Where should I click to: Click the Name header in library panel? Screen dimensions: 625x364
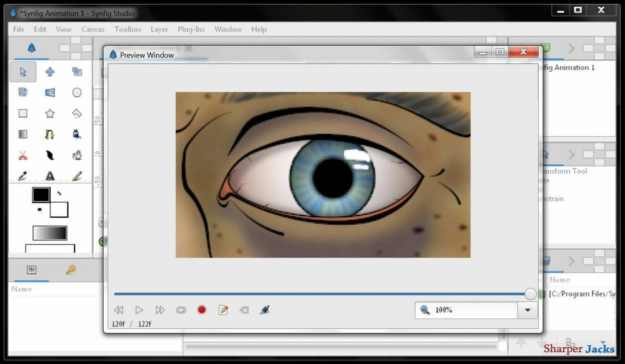pyautogui.click(x=559, y=280)
